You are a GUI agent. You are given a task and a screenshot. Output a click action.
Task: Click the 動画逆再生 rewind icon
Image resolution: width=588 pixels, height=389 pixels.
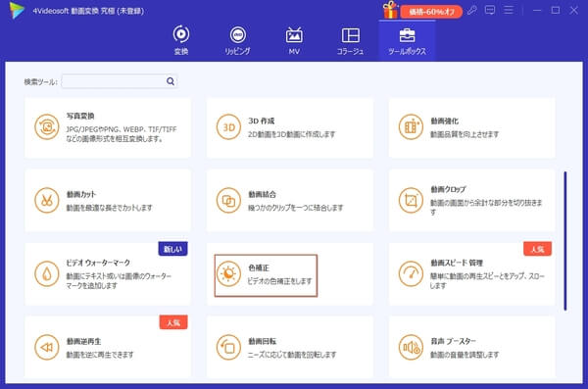coord(46,348)
